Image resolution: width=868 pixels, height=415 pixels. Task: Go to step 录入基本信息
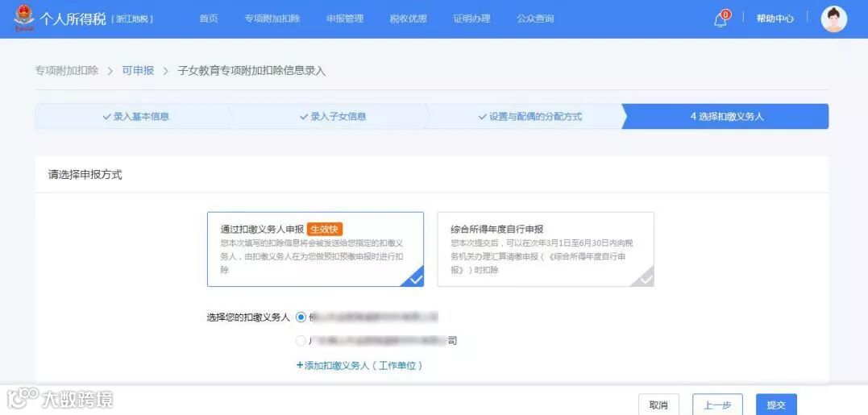tap(135, 117)
